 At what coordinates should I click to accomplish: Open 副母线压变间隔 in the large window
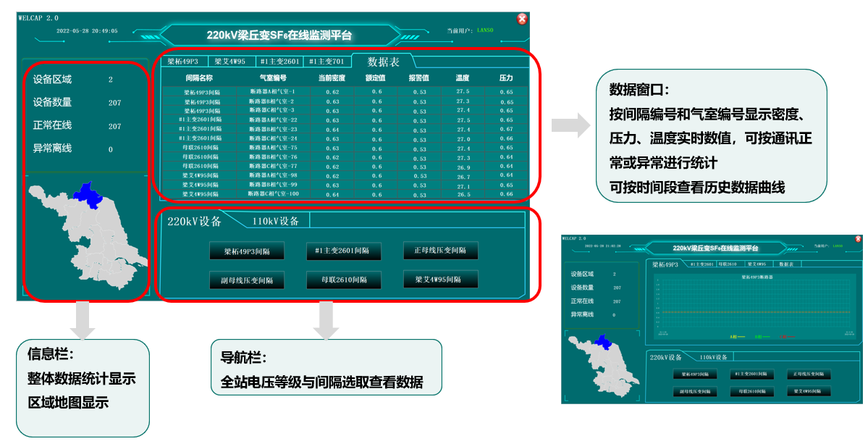246,280
